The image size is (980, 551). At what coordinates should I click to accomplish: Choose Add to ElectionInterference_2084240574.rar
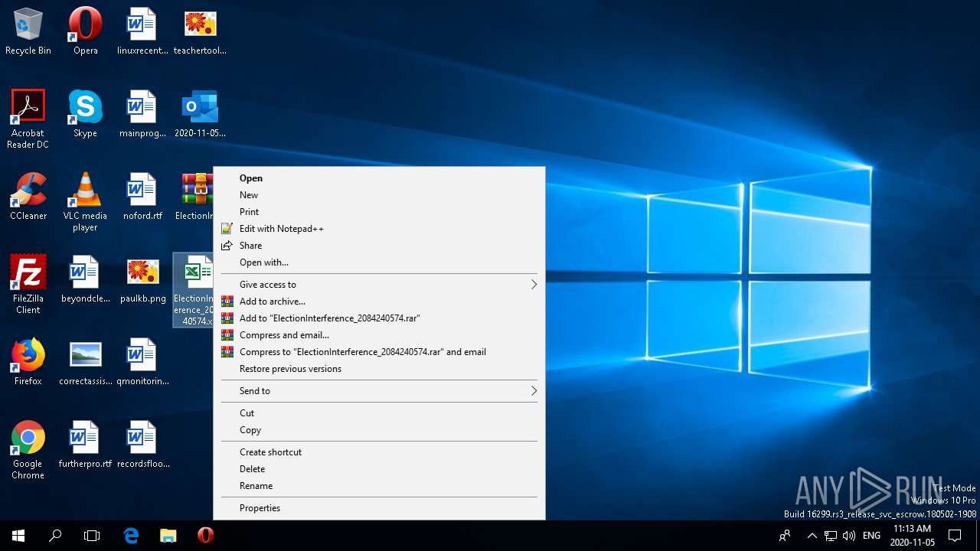tap(379, 318)
